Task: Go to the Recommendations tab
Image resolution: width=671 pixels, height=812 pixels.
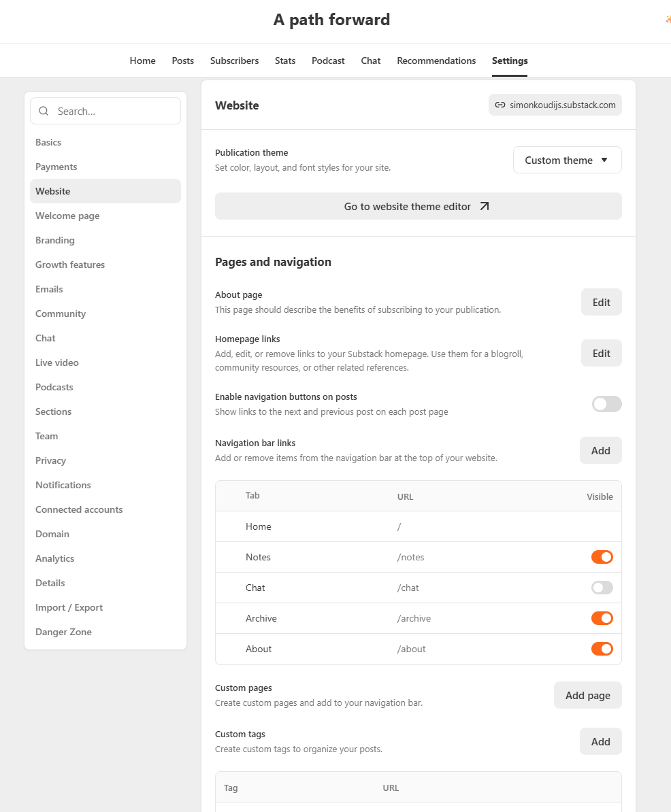Action: (x=436, y=61)
